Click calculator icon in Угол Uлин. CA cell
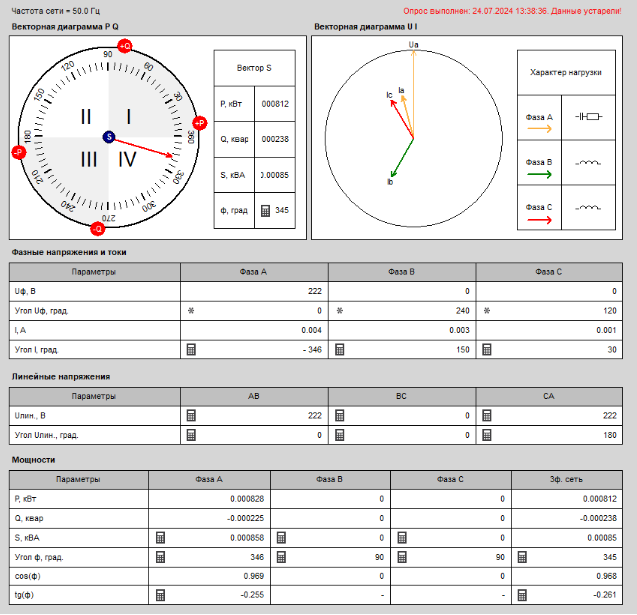This screenshot has height=615, width=637. coord(487,435)
